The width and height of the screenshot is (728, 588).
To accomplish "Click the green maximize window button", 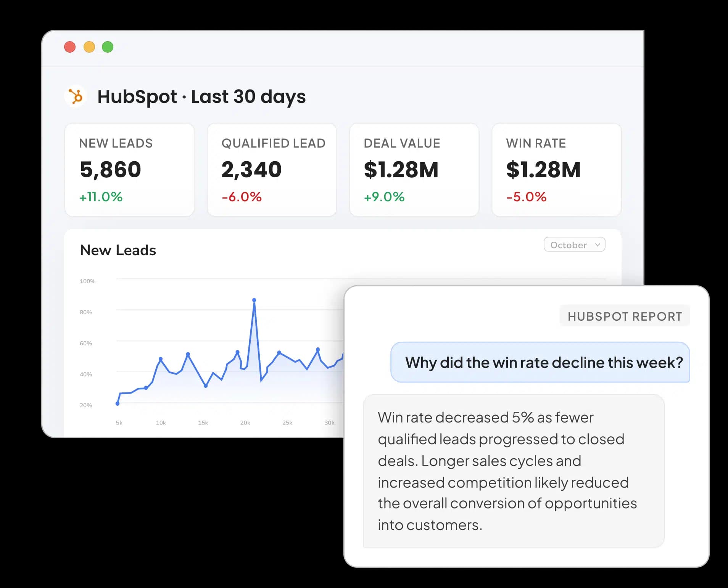I will tap(108, 47).
